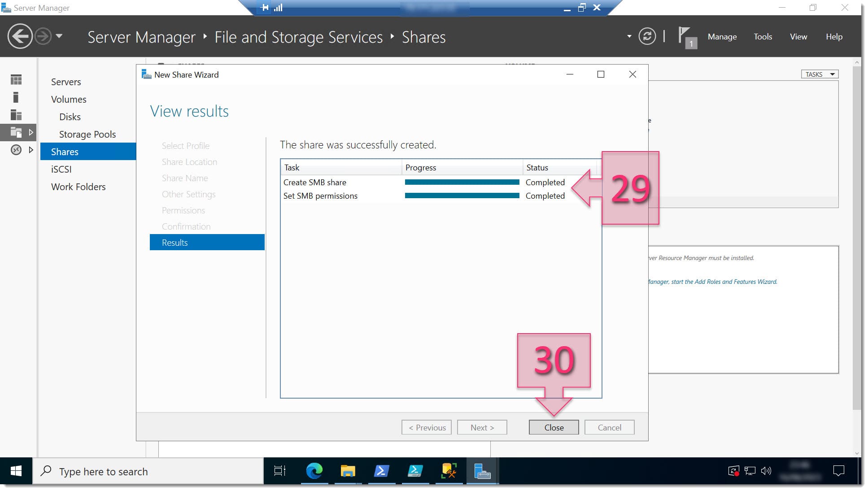Select iSCSI in the navigation list
Viewport: 868px width, 491px height.
tap(61, 169)
